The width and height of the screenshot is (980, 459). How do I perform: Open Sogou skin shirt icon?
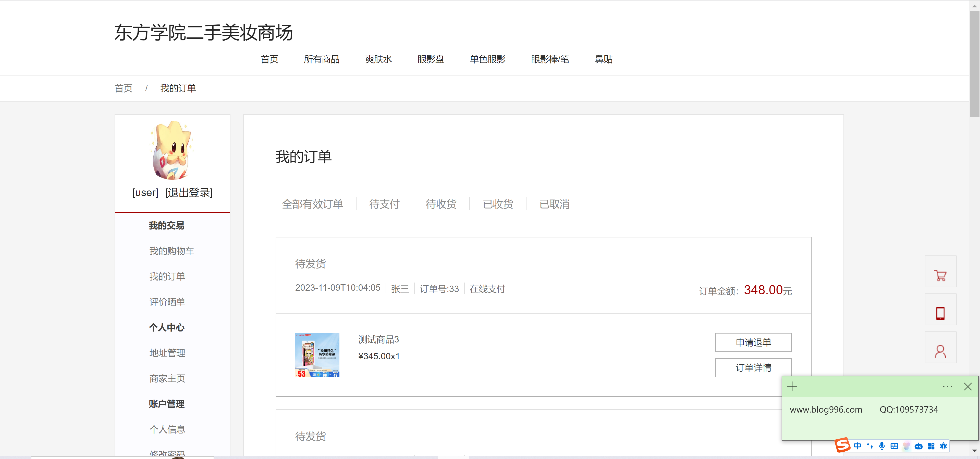906,446
